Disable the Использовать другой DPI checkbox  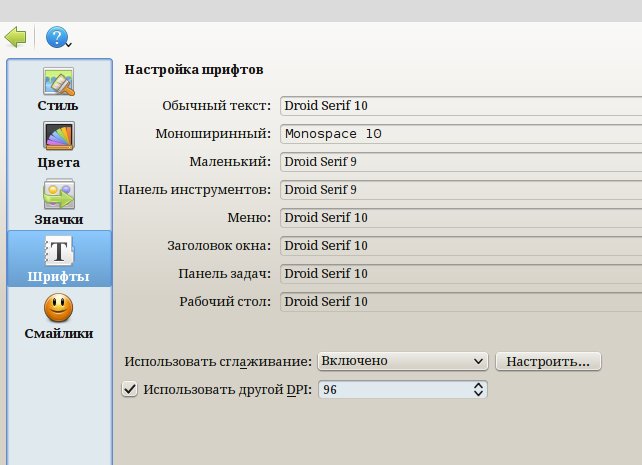click(129, 390)
